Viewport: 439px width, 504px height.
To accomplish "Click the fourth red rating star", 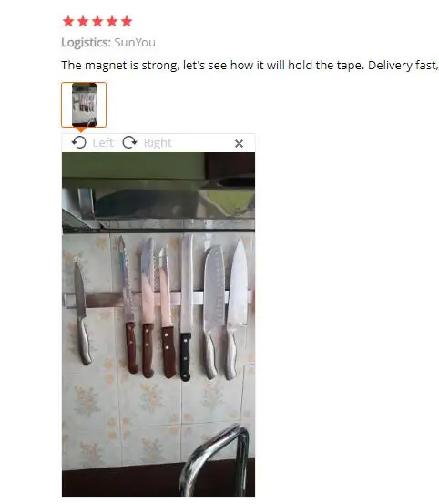I will [112, 22].
